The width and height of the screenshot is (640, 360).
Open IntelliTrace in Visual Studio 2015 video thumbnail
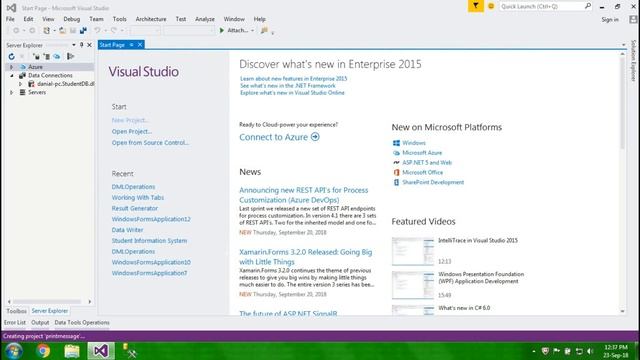tap(413, 251)
